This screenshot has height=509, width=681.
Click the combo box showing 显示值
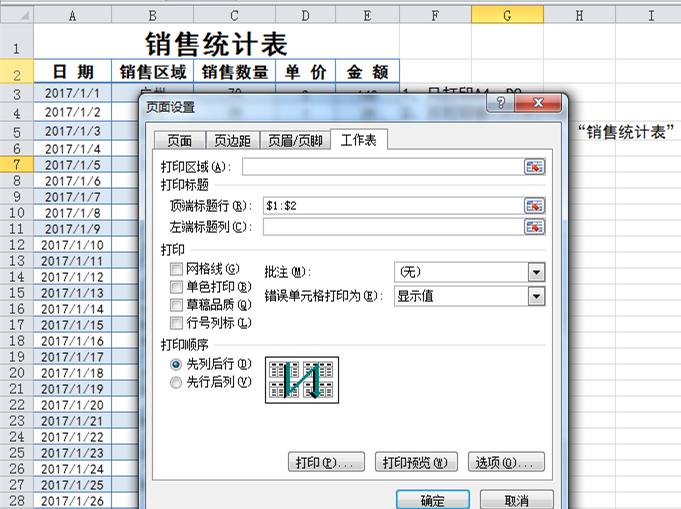[469, 297]
